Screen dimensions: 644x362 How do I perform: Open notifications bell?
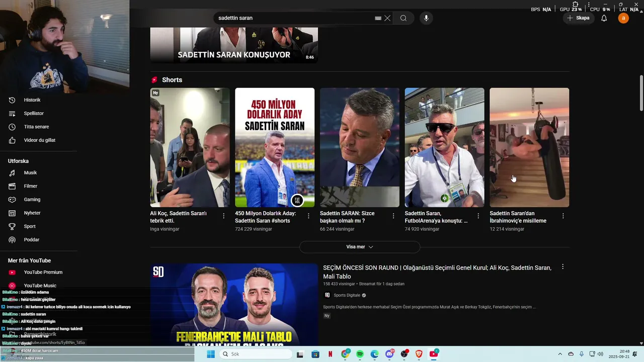(x=604, y=18)
